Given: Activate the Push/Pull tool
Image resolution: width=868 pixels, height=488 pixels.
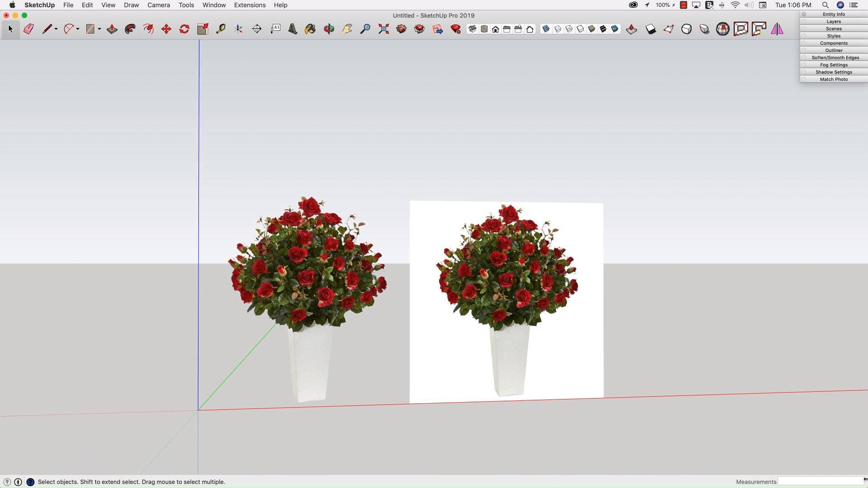Looking at the screenshot, I should [x=112, y=29].
